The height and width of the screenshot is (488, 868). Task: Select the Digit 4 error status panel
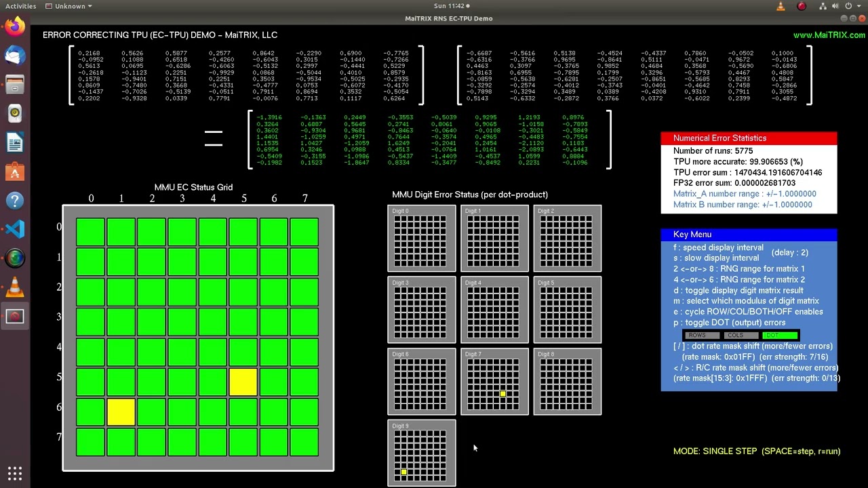[494, 310]
